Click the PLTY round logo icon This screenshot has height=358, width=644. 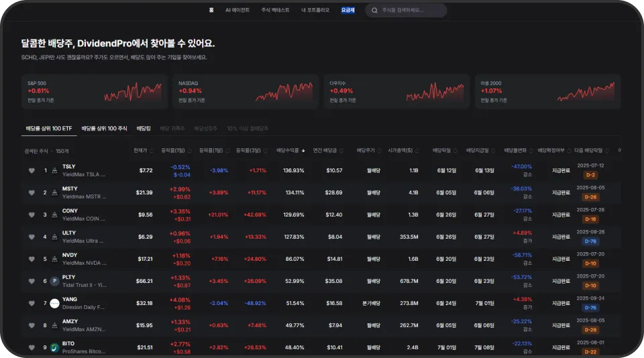point(54,281)
